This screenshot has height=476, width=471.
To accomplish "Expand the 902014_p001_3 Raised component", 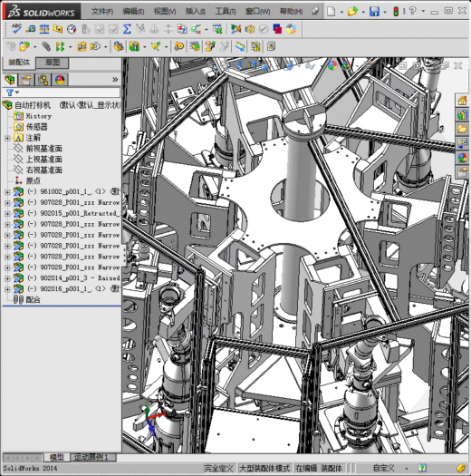I will click(x=7, y=278).
